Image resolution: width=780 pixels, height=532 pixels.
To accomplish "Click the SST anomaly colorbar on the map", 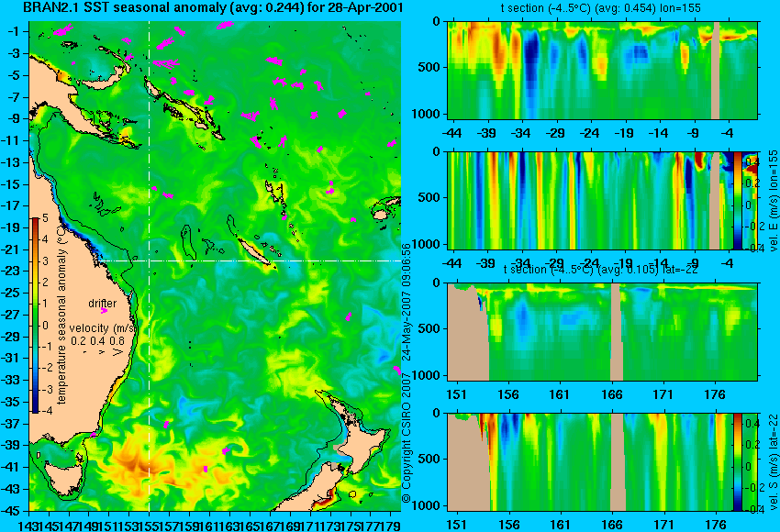I will click(x=35, y=316).
